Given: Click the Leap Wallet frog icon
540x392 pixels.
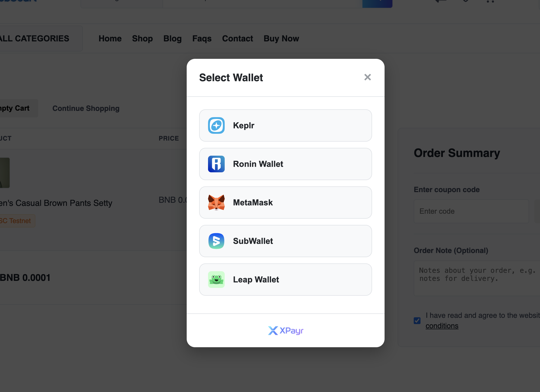Looking at the screenshot, I should click(x=216, y=280).
